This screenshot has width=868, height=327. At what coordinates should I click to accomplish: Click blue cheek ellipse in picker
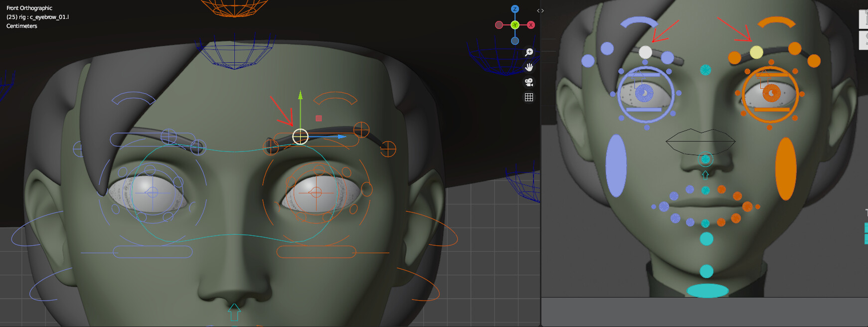tap(616, 165)
